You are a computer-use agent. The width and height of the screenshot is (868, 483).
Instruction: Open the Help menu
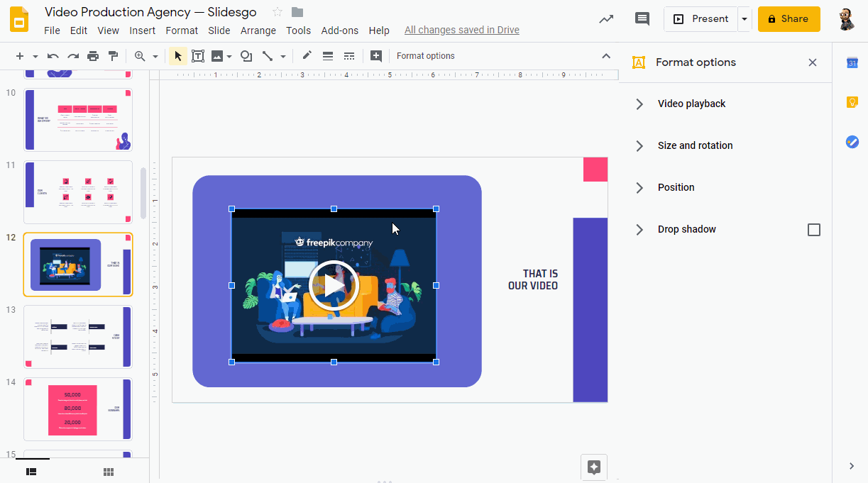click(379, 30)
